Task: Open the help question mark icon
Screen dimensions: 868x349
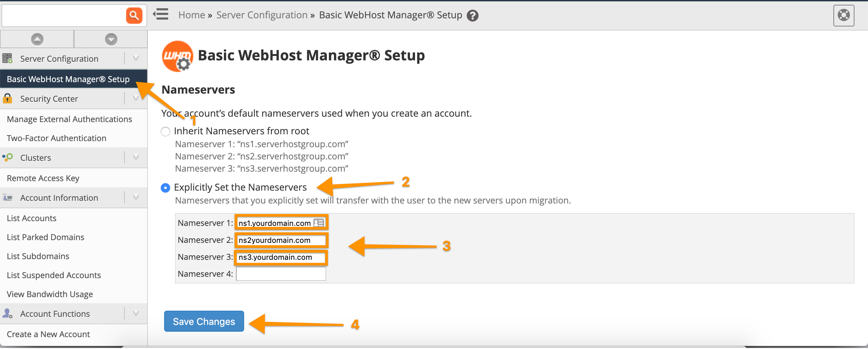Action: tap(472, 16)
